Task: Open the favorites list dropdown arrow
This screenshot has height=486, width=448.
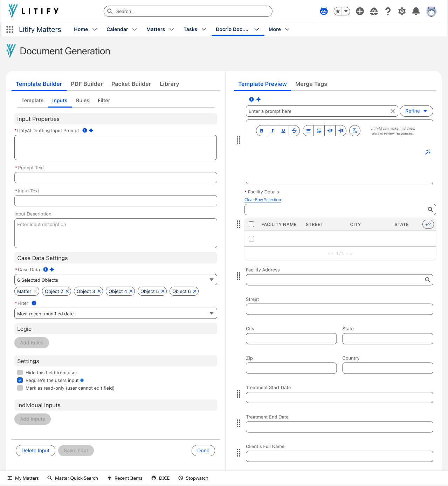Action: click(346, 11)
